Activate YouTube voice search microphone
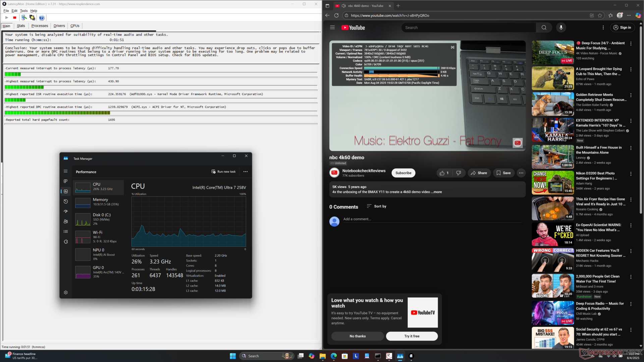Screen dimensions: 644x362 pyautogui.click(x=561, y=27)
